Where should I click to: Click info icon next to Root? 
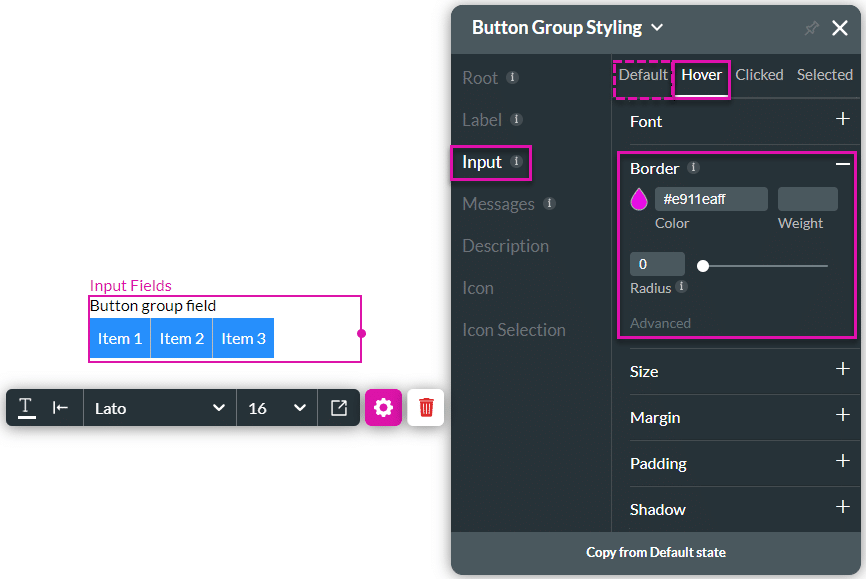[x=512, y=77]
